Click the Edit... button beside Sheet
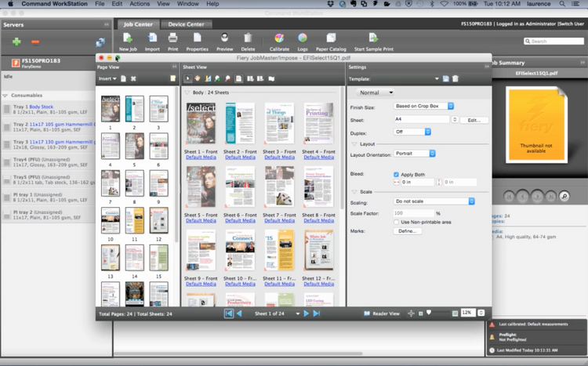The height and width of the screenshot is (366, 588). click(x=474, y=120)
